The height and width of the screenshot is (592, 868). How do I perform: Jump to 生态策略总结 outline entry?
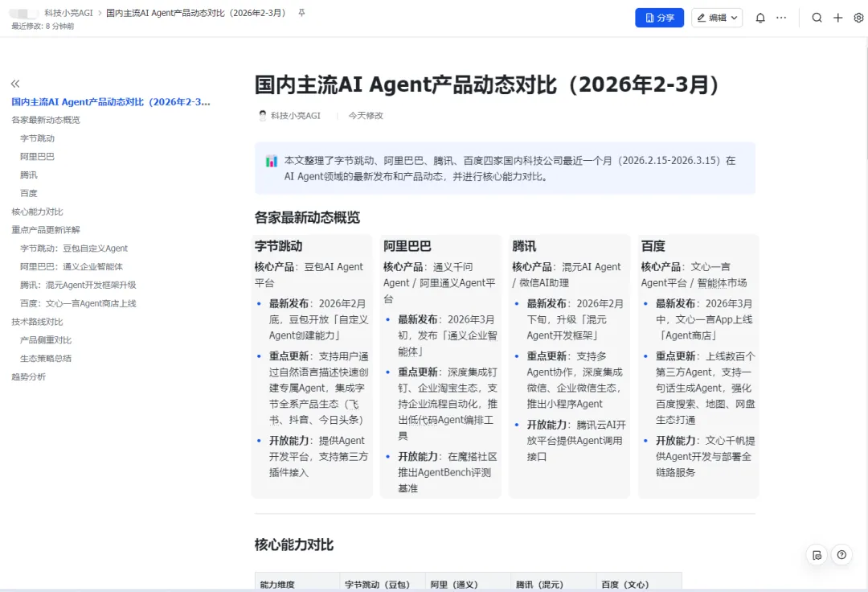pos(46,358)
